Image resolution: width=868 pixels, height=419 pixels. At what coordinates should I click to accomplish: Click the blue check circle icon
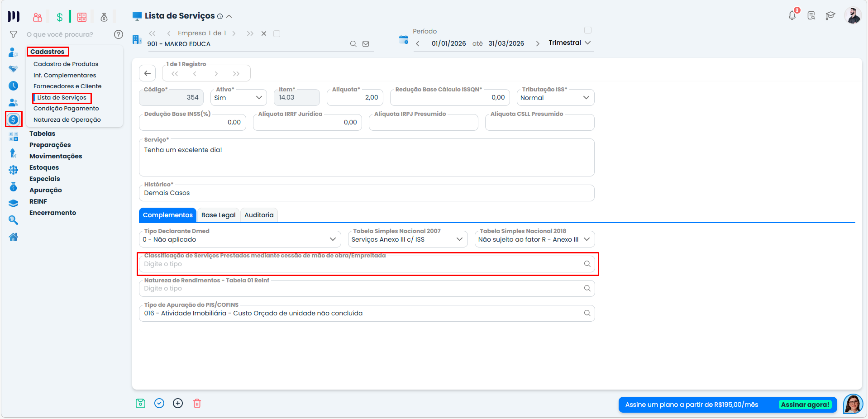[159, 403]
